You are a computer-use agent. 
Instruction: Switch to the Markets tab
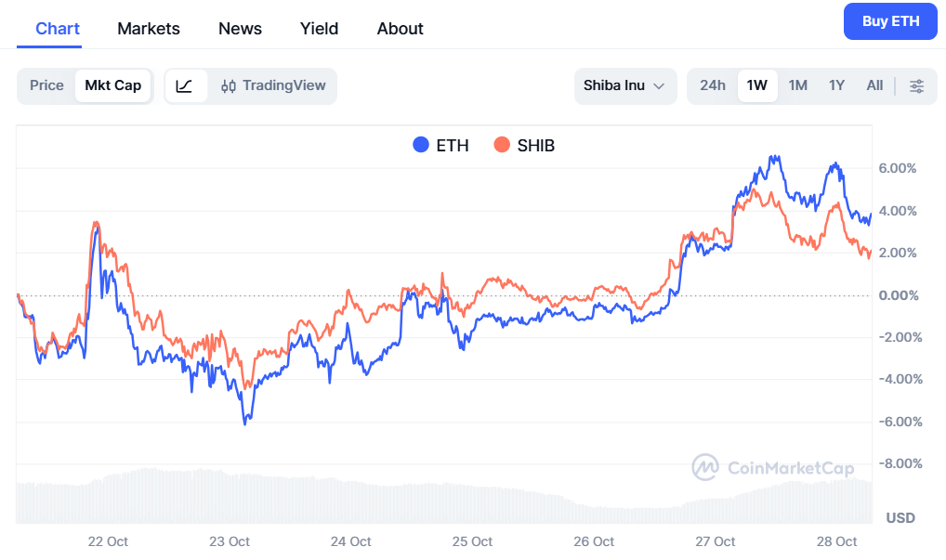(x=148, y=28)
